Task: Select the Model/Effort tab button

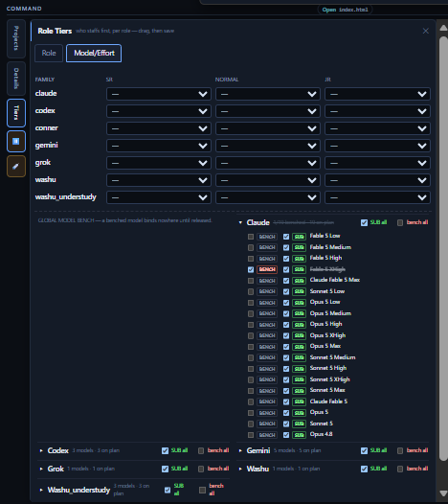Action: pyautogui.click(x=94, y=53)
